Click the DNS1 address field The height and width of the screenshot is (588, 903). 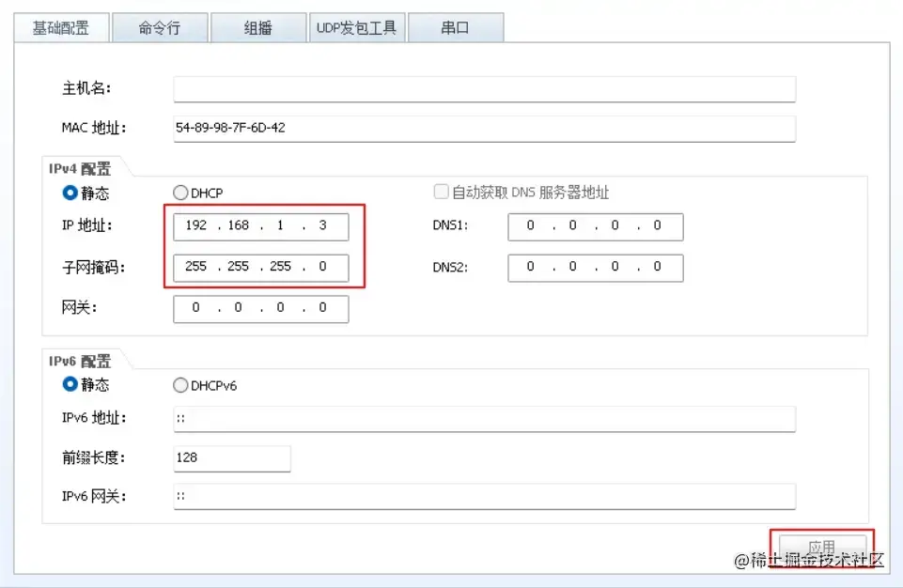596,227
